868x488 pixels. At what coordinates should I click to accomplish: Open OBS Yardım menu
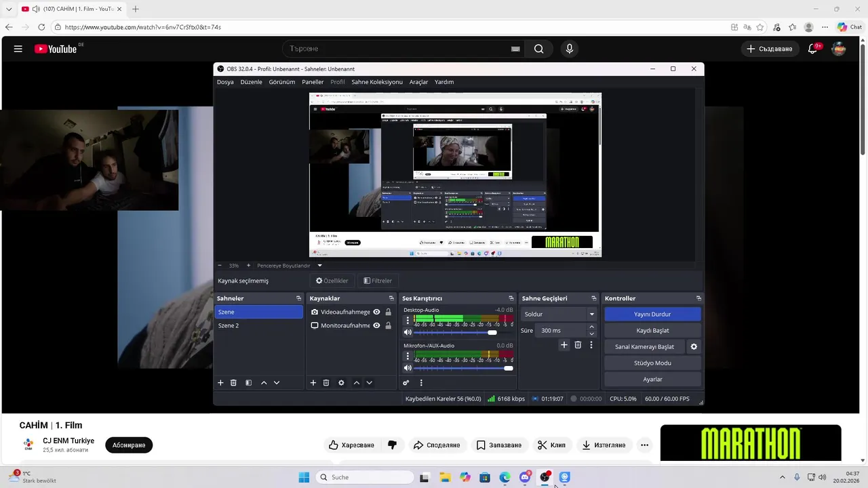[444, 82]
